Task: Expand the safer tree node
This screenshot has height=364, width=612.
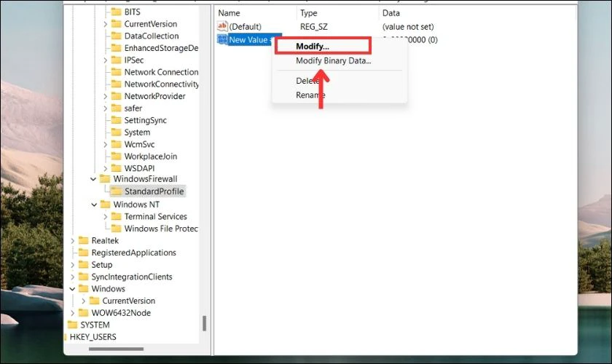Action: coord(105,108)
